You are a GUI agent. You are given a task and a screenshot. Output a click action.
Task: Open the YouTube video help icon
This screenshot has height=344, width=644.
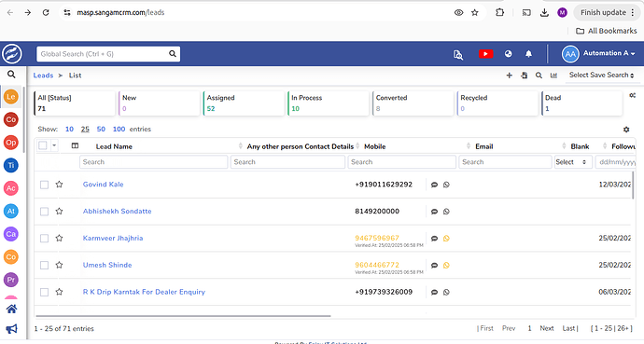point(485,54)
